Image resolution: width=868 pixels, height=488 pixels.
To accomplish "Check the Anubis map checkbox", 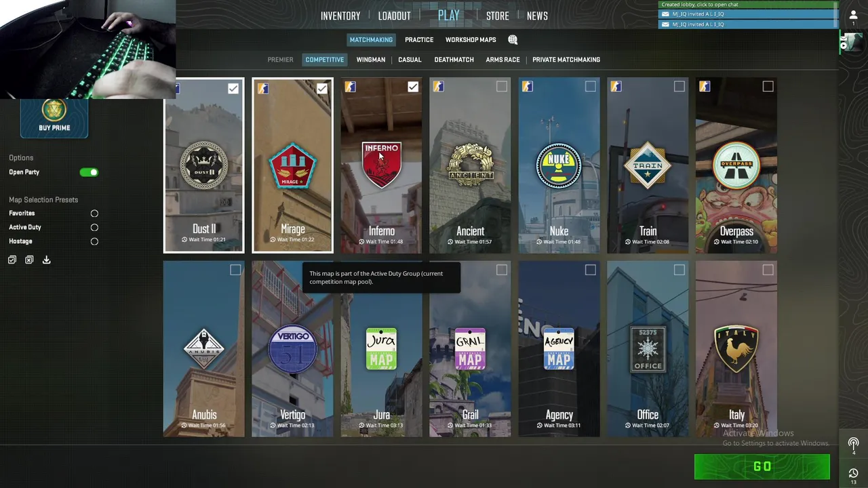I will pyautogui.click(x=235, y=270).
